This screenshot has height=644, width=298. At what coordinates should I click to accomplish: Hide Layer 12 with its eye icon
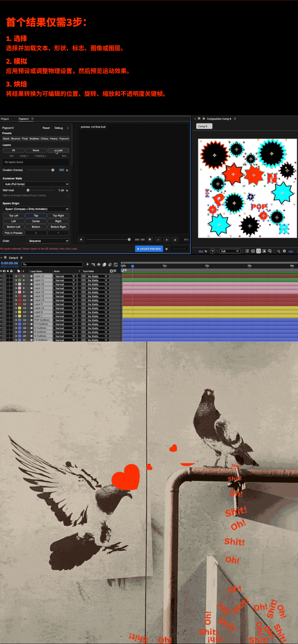pyautogui.click(x=1, y=276)
